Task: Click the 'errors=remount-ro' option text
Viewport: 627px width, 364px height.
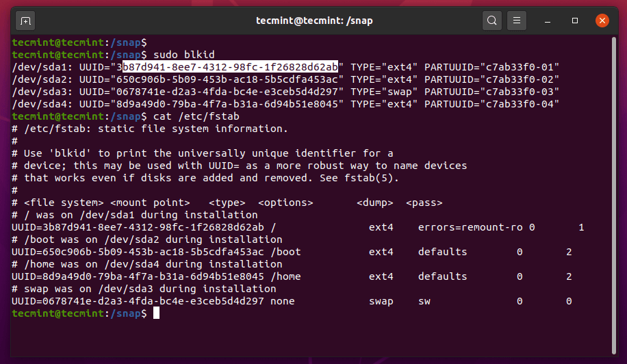Action: point(470,226)
